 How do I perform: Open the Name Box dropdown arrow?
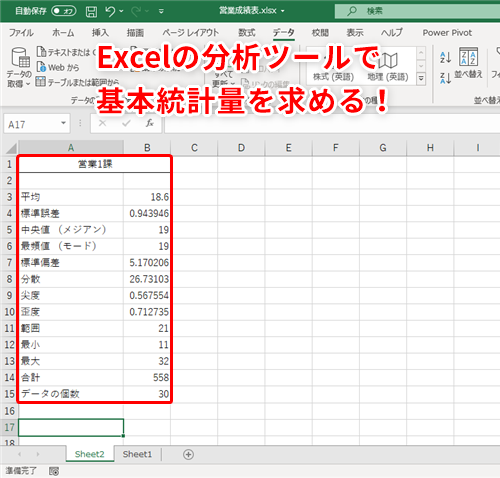pyautogui.click(x=63, y=123)
